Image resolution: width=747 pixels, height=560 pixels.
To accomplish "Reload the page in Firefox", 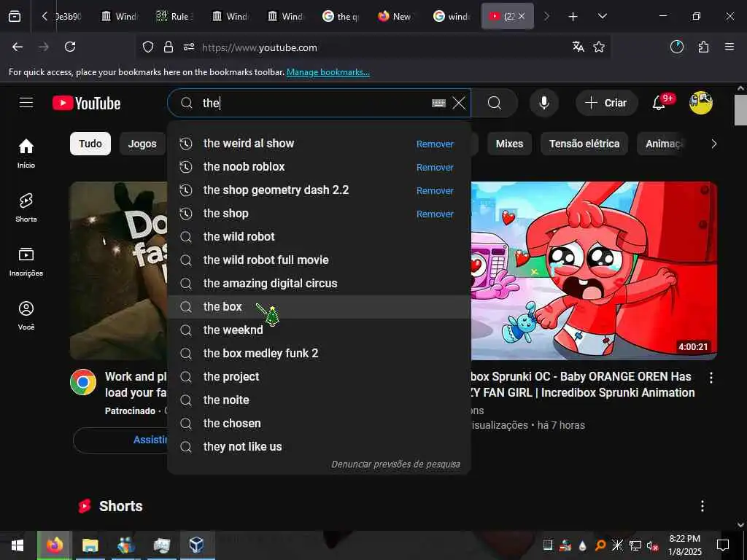I will click(70, 47).
